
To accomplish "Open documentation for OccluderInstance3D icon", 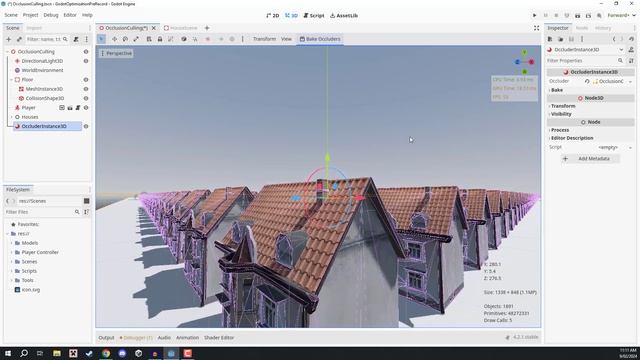I will pyautogui.click(x=631, y=49).
